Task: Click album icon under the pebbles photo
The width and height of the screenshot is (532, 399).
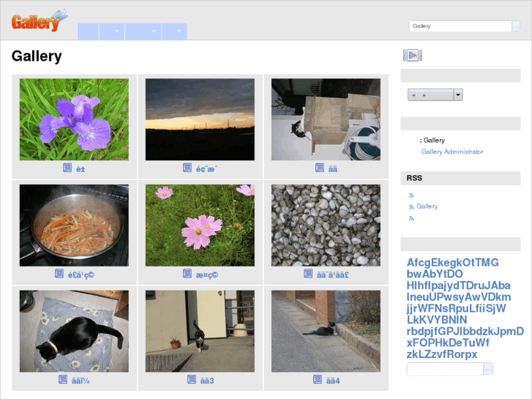Action: [x=308, y=273]
